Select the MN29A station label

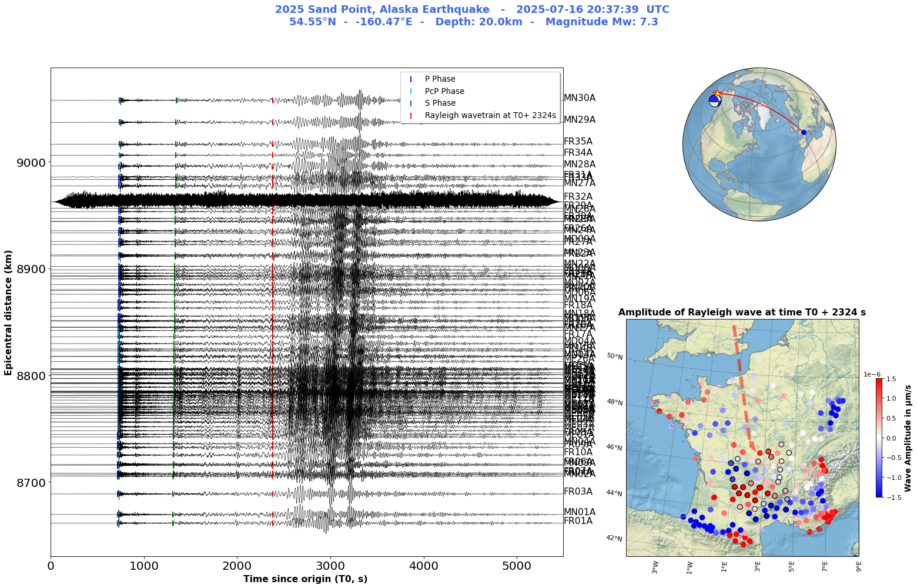(x=579, y=120)
